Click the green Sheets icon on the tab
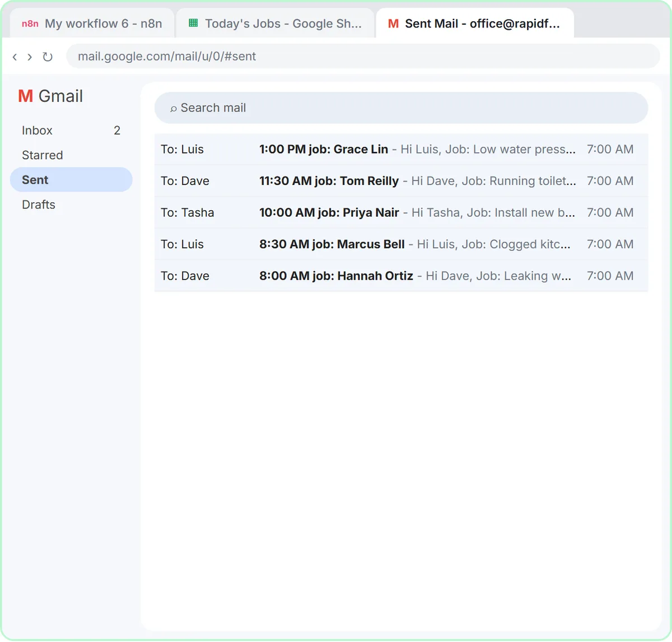The image size is (672, 642). point(193,23)
